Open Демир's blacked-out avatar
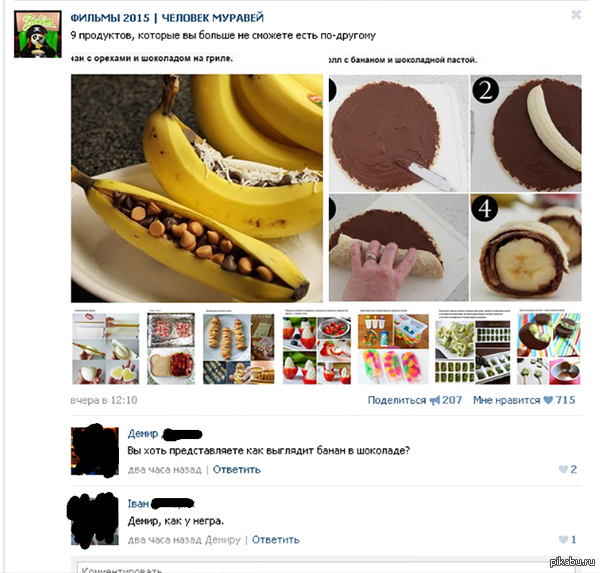The image size is (600, 573). [x=95, y=451]
